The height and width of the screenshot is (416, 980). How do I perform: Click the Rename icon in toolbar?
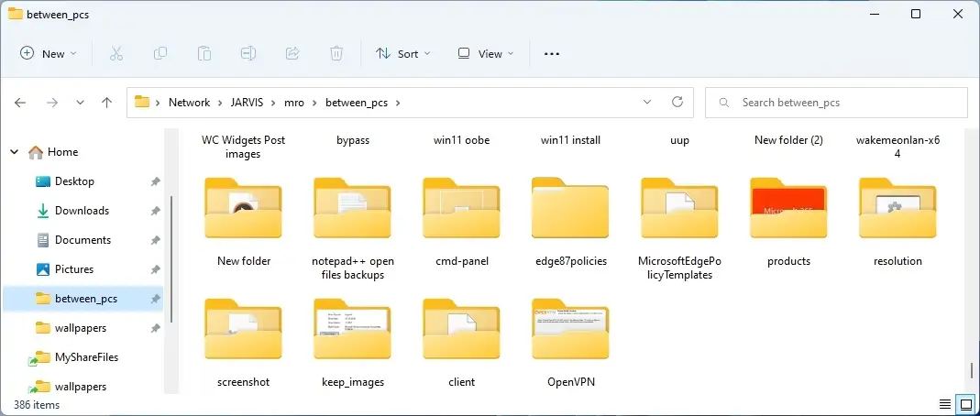[x=248, y=54]
